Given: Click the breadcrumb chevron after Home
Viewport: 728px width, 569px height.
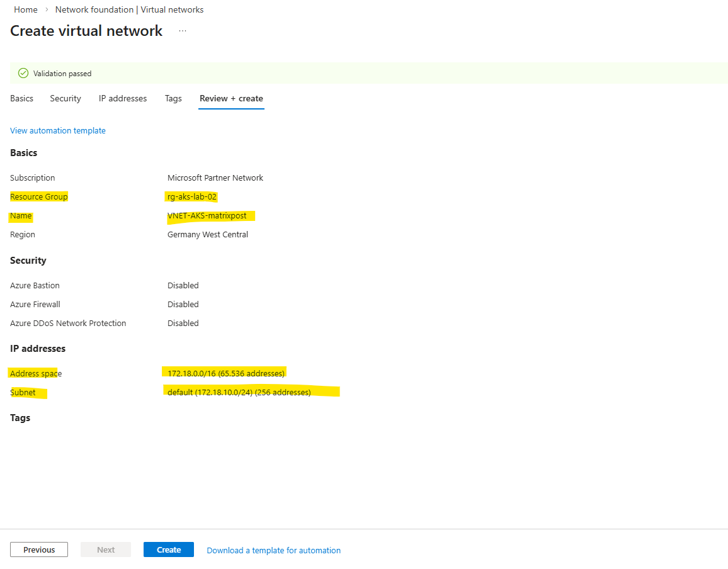Looking at the screenshot, I should (x=47, y=10).
